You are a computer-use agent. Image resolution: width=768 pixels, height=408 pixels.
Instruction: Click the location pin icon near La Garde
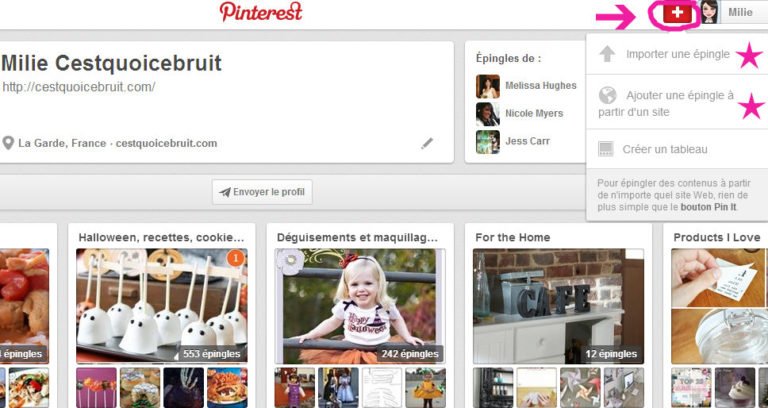[x=8, y=143]
